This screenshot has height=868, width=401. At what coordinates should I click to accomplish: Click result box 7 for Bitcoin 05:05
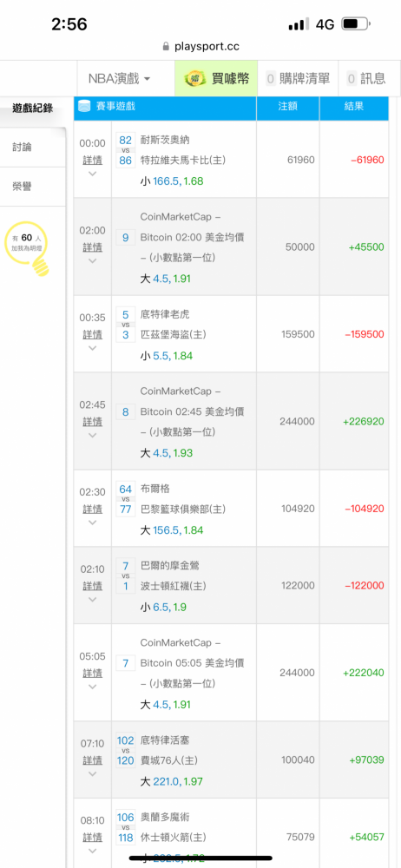coord(126,663)
